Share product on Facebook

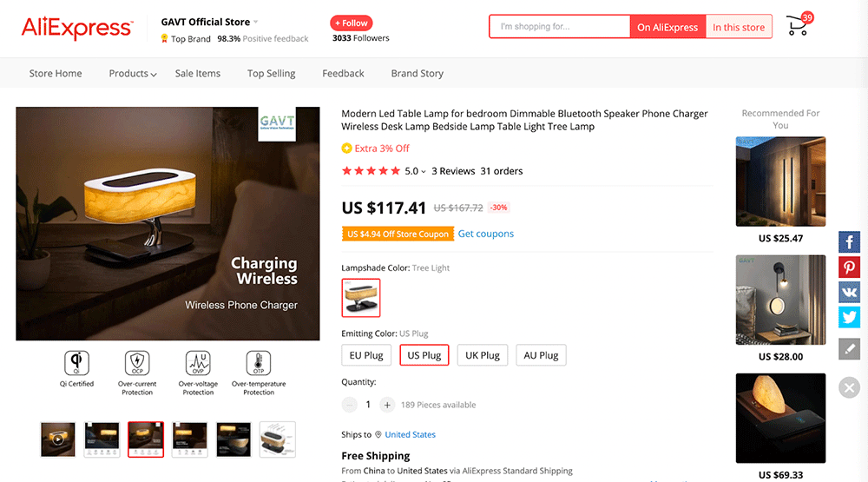click(849, 242)
